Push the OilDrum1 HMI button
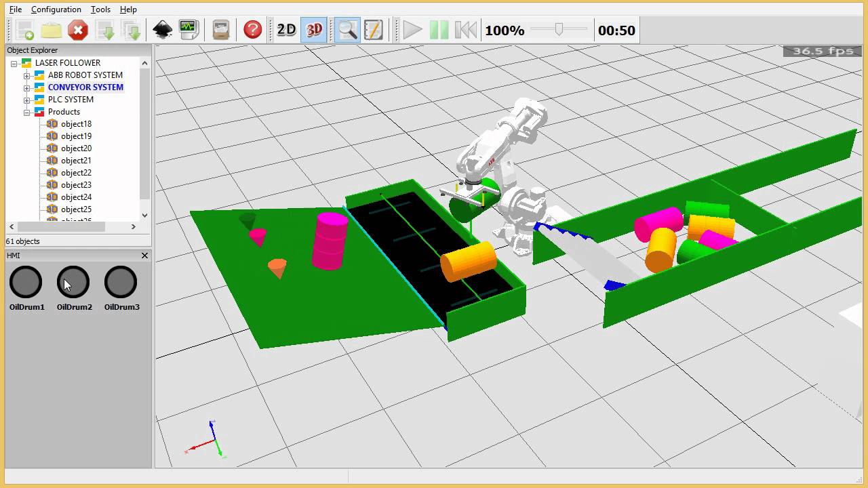The image size is (868, 488). click(26, 282)
